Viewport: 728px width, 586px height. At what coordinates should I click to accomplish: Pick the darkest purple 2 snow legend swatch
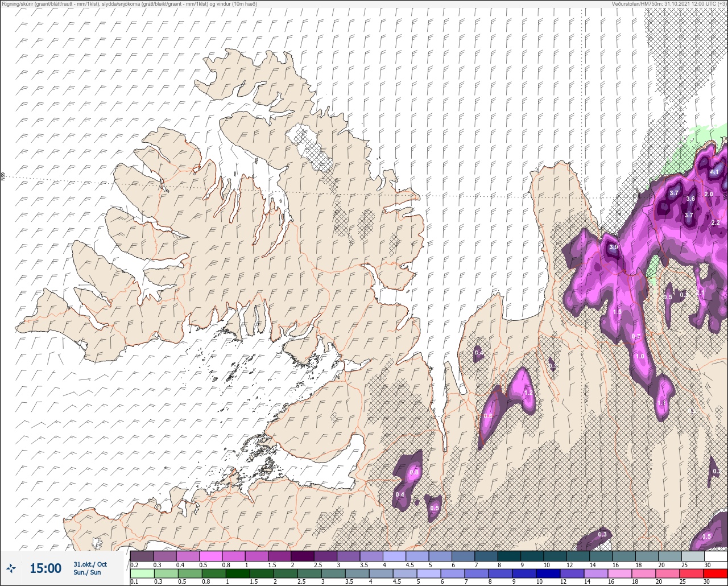(303, 556)
